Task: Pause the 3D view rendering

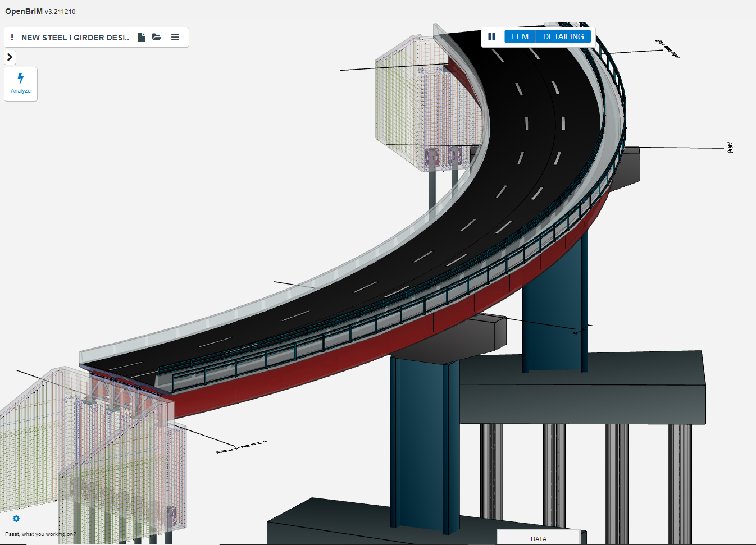Action: [x=491, y=36]
